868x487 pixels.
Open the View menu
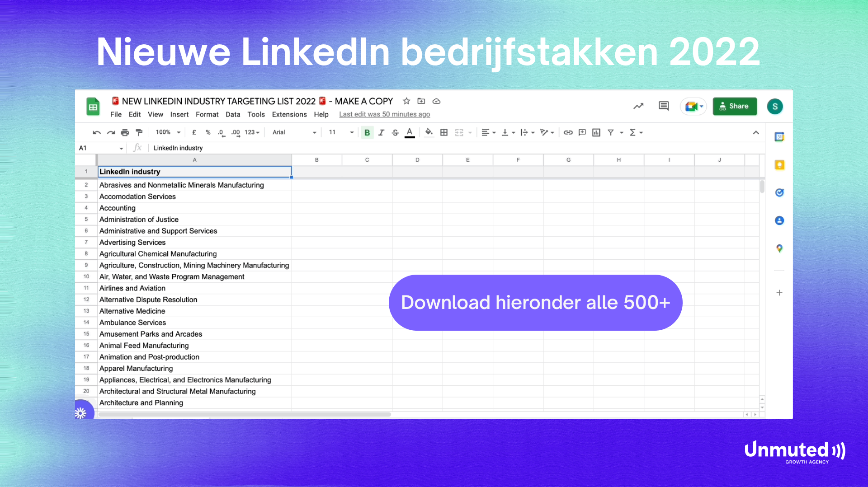(x=155, y=114)
